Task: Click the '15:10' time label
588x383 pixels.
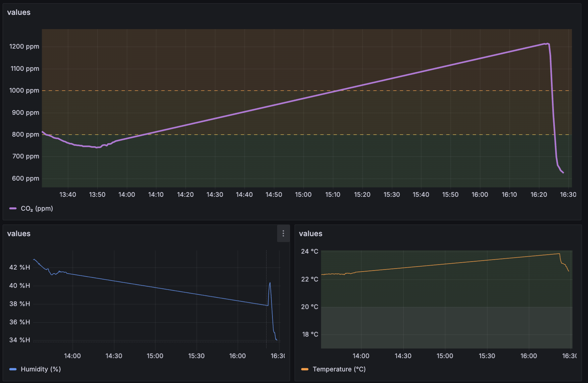Action: coord(333,194)
